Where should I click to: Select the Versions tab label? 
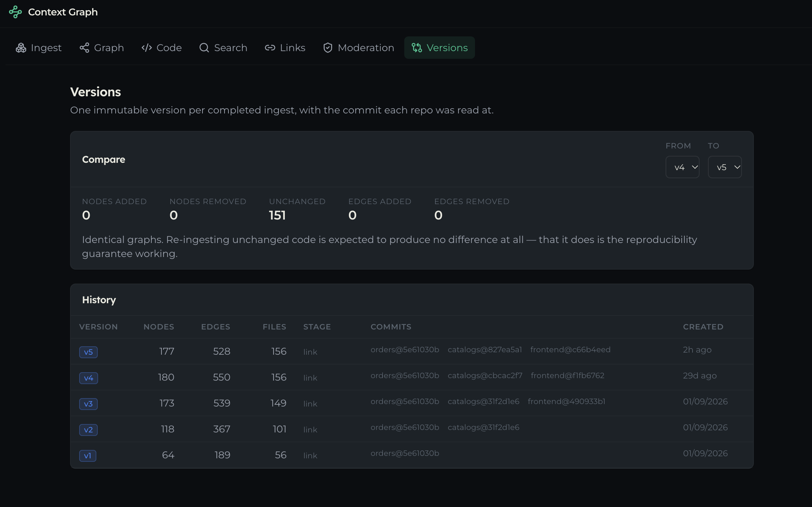point(447,48)
